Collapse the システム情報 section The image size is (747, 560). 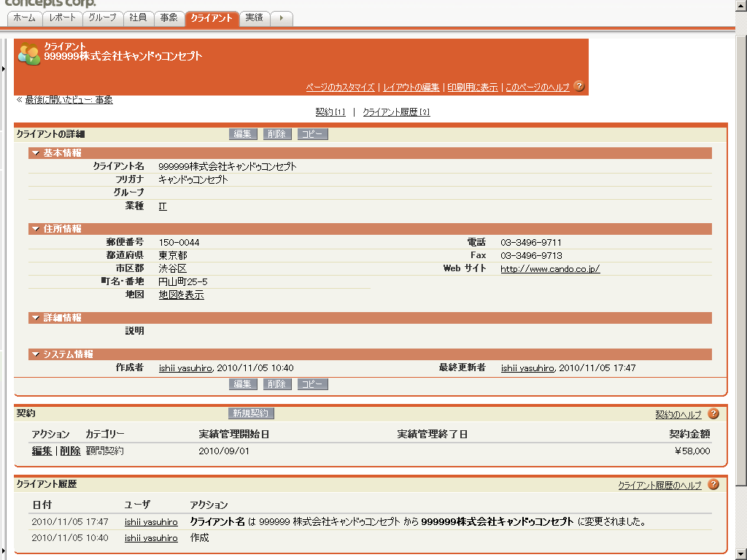click(36, 355)
